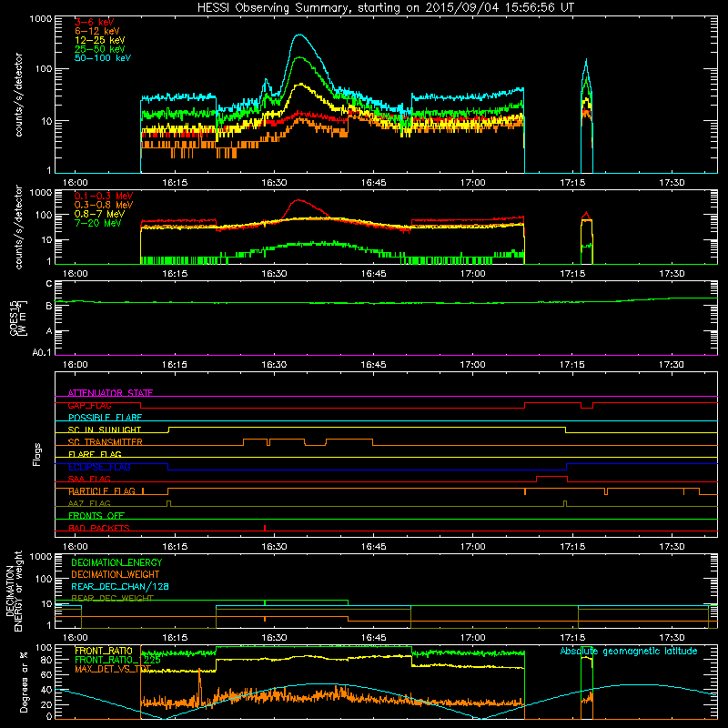Click the Flags vertical axis title
This screenshot has height=728, width=728.
point(37,454)
